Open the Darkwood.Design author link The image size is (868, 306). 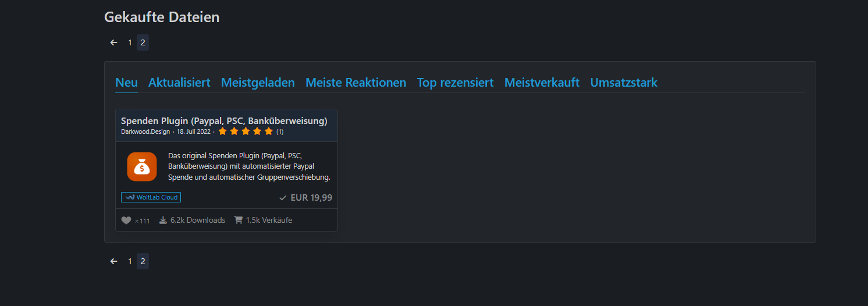click(145, 131)
